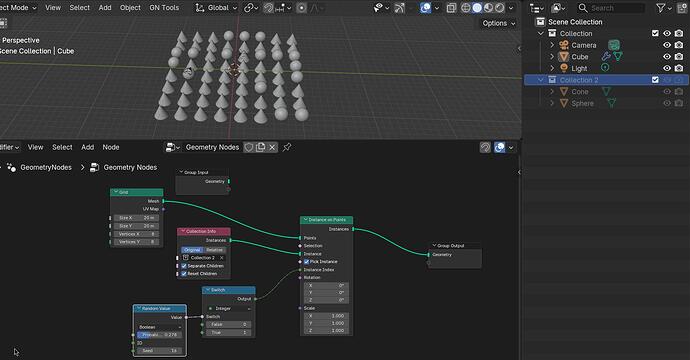Toggle the viewport gizmos icon
The image size is (690, 360).
tap(400, 8)
